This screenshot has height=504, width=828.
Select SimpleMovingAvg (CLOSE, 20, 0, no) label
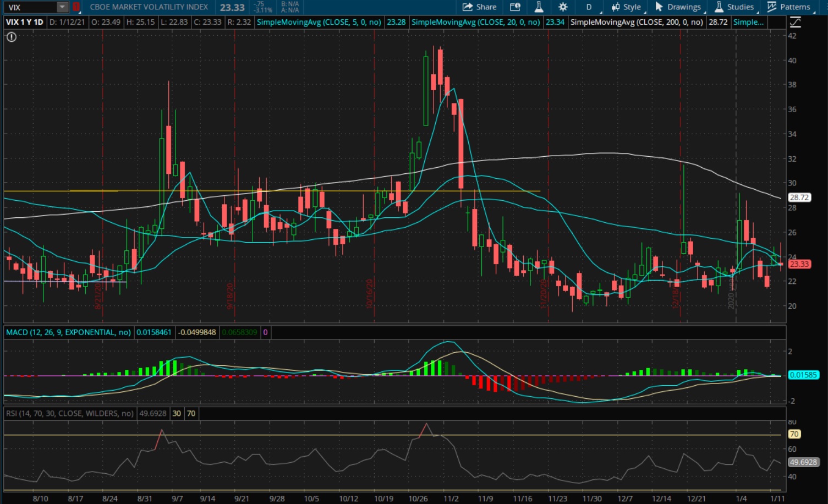click(476, 22)
